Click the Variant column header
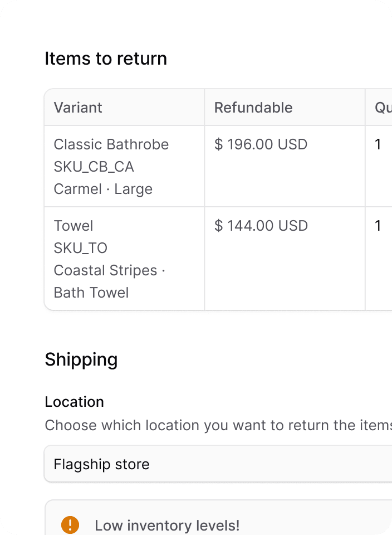 tap(78, 108)
